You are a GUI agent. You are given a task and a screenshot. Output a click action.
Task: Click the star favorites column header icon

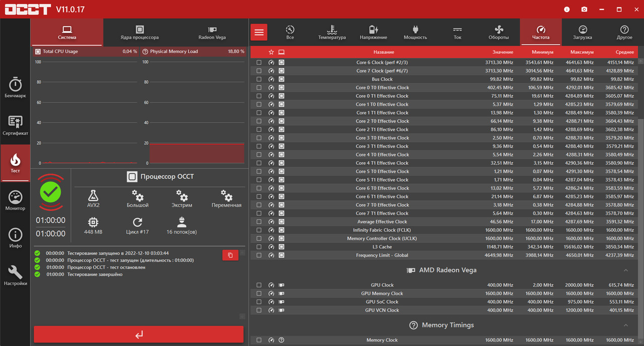271,52
